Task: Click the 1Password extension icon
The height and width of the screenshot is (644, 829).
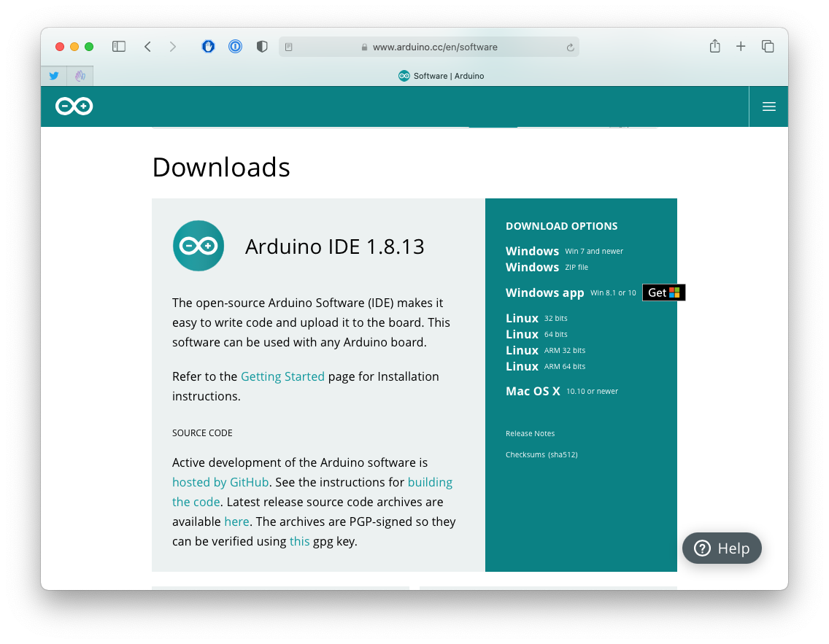Action: [x=235, y=47]
